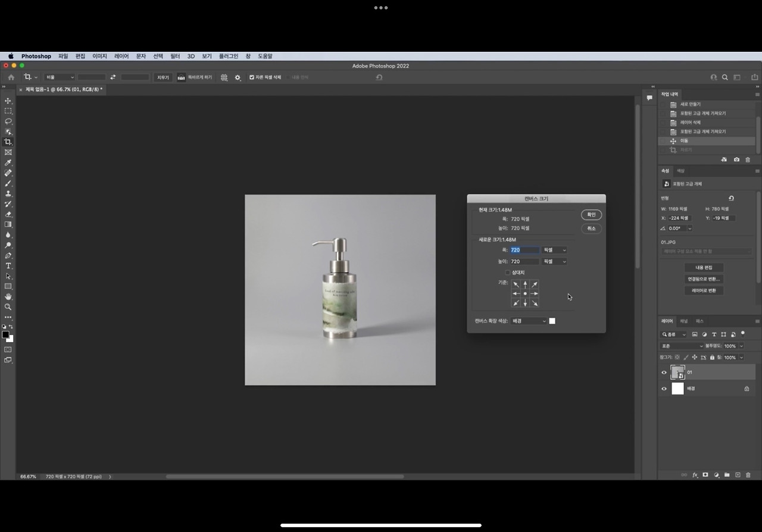Open the layer filter type dropdown
The height and width of the screenshot is (532, 762).
pos(674,334)
